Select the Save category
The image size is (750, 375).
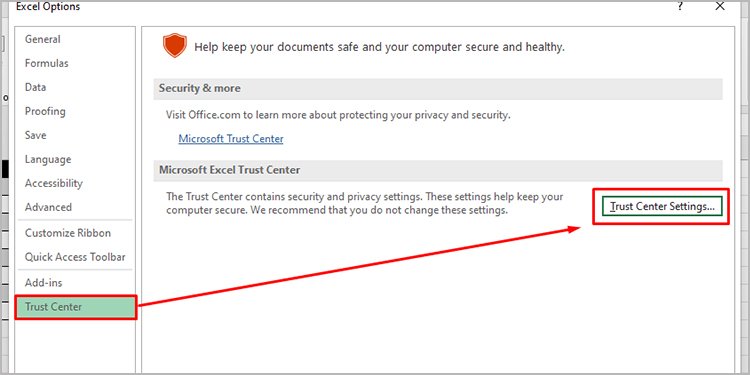[35, 135]
